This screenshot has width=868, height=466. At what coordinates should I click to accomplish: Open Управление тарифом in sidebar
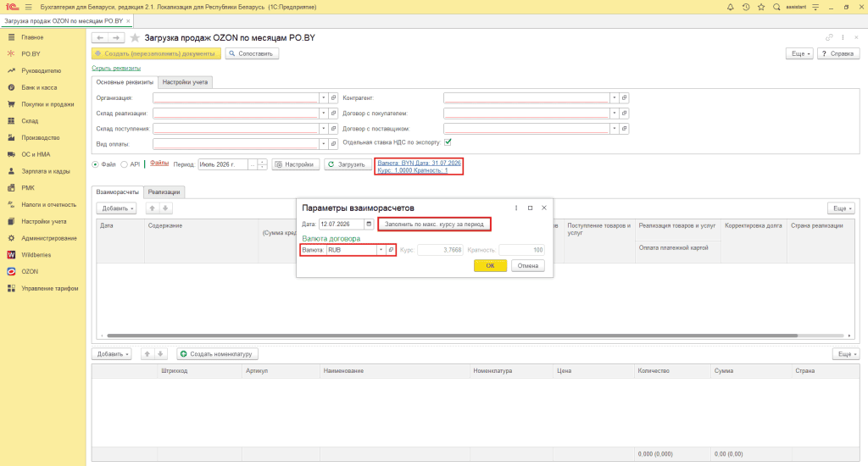pyautogui.click(x=50, y=288)
